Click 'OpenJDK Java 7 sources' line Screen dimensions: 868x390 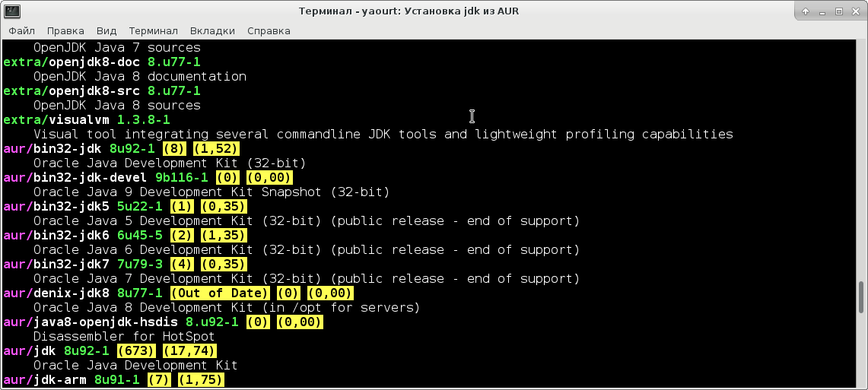117,48
